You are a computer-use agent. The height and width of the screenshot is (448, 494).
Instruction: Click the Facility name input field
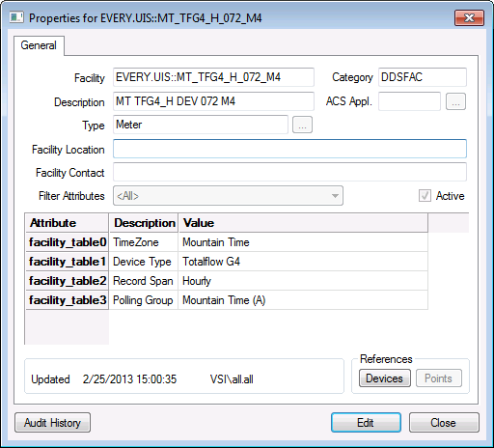point(213,77)
